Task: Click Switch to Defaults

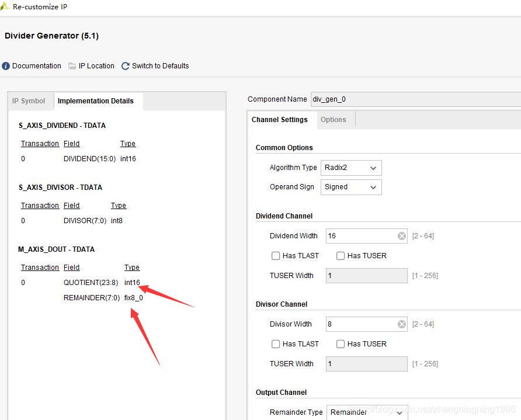Action: pyautogui.click(x=160, y=66)
